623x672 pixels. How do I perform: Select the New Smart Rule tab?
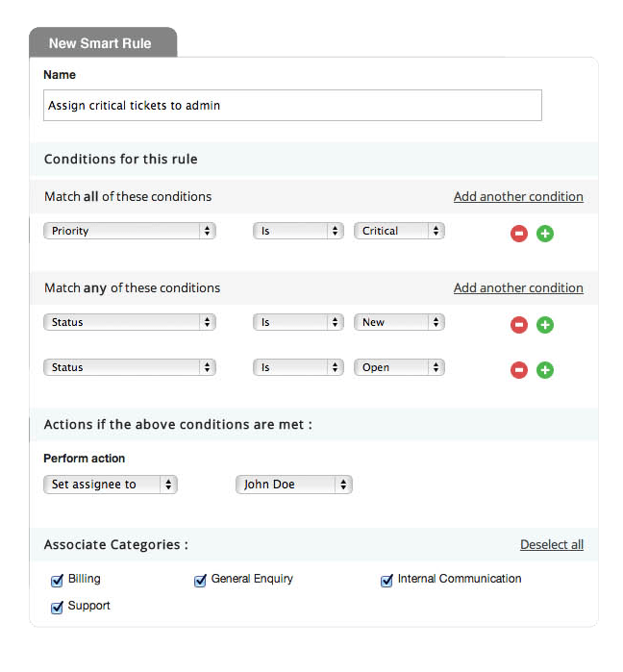click(x=103, y=42)
